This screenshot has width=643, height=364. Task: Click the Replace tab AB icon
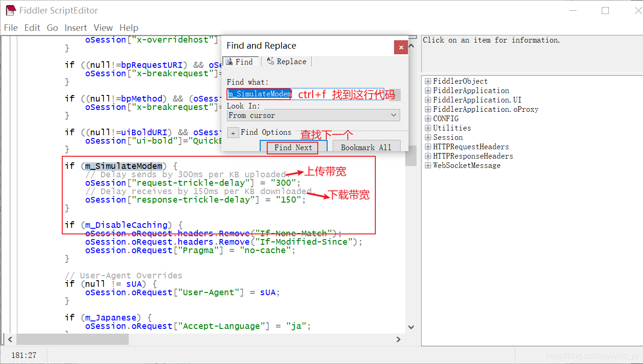pyautogui.click(x=270, y=61)
